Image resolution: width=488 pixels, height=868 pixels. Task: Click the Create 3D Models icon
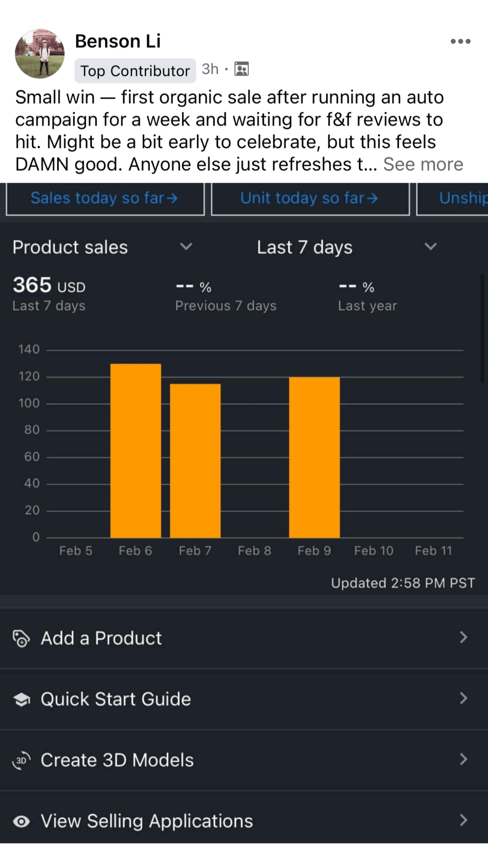click(21, 760)
